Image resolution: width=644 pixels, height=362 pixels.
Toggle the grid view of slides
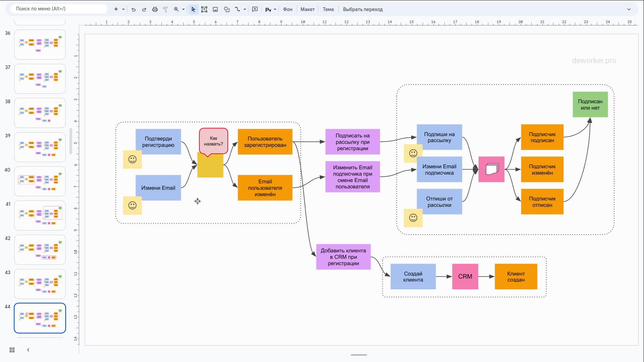coord(12,350)
